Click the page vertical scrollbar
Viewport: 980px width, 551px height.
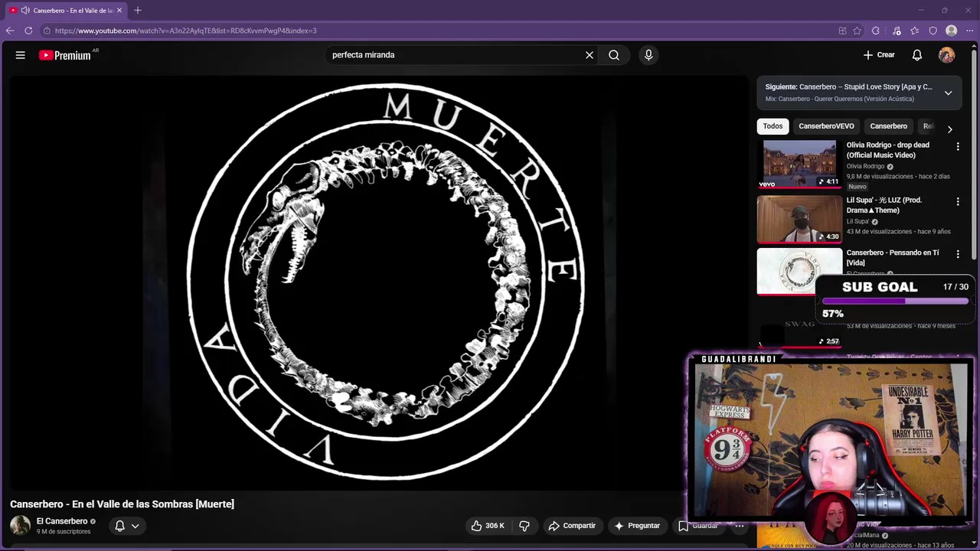974,153
